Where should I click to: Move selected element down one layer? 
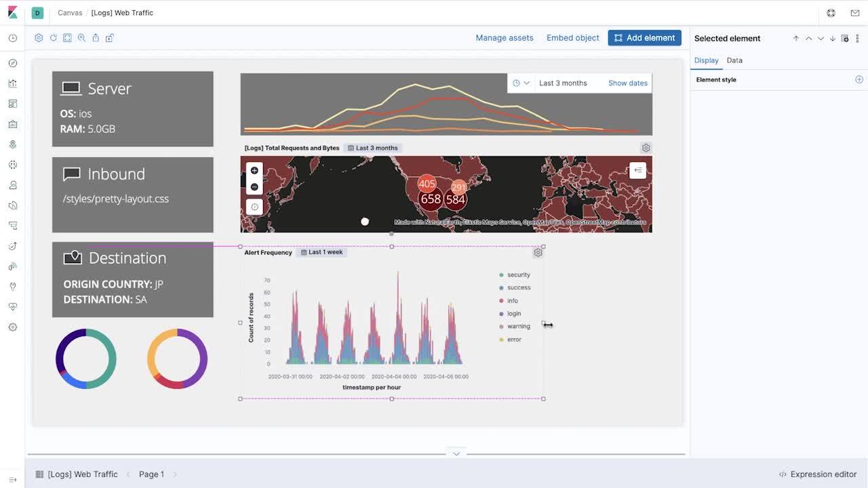(x=821, y=39)
